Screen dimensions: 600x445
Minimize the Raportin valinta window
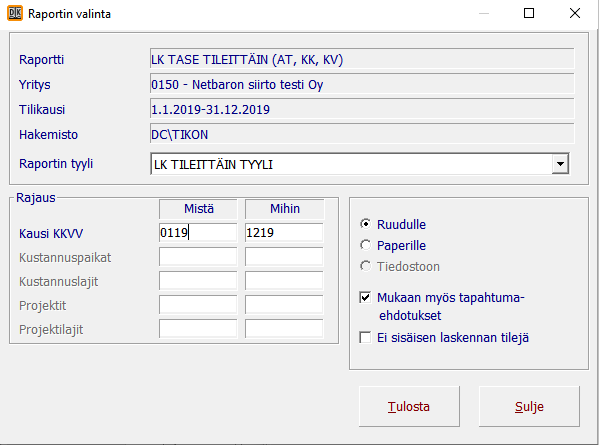pyautogui.click(x=484, y=14)
